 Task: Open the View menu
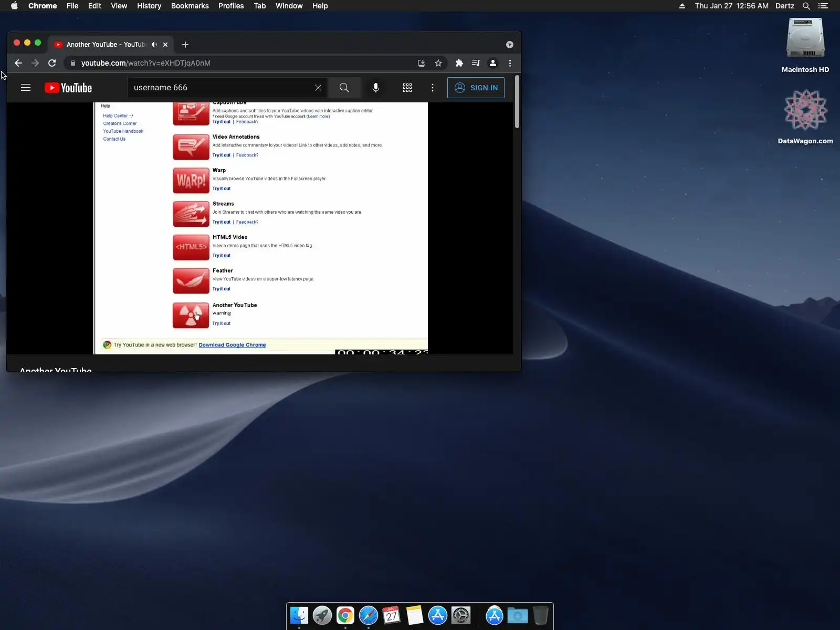pyautogui.click(x=119, y=6)
